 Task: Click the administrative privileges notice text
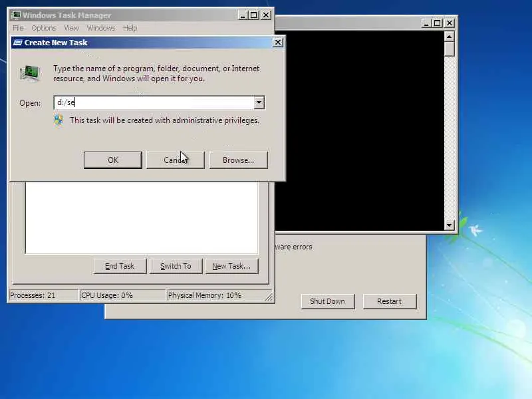pyautogui.click(x=164, y=120)
